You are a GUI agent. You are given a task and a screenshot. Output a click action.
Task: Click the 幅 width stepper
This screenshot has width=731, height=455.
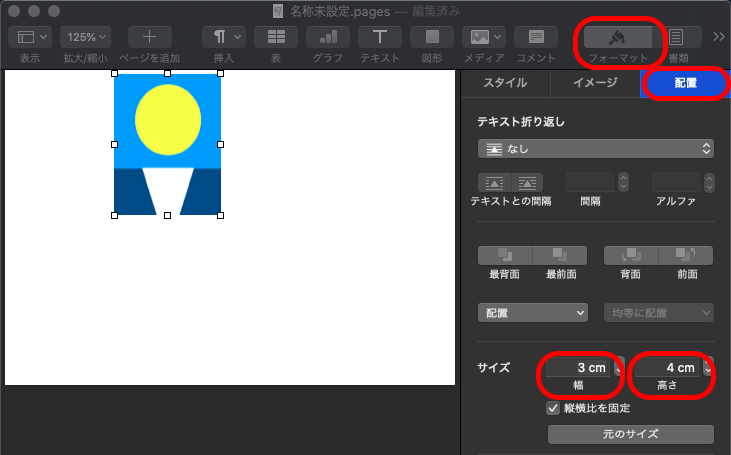tap(619, 367)
